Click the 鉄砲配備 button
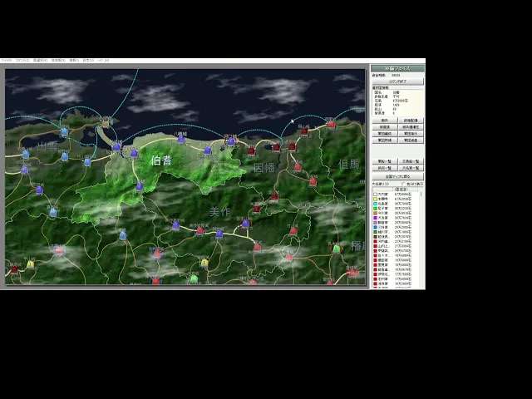 click(411, 121)
